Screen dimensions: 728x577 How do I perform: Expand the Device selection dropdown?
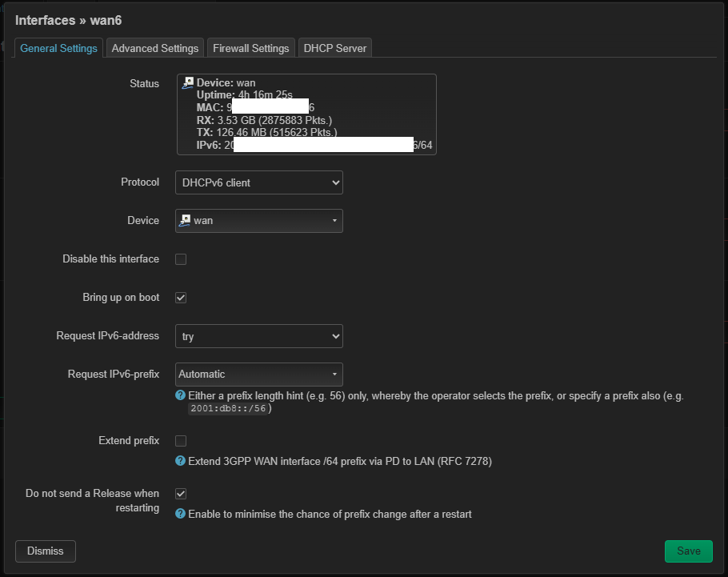pos(258,221)
